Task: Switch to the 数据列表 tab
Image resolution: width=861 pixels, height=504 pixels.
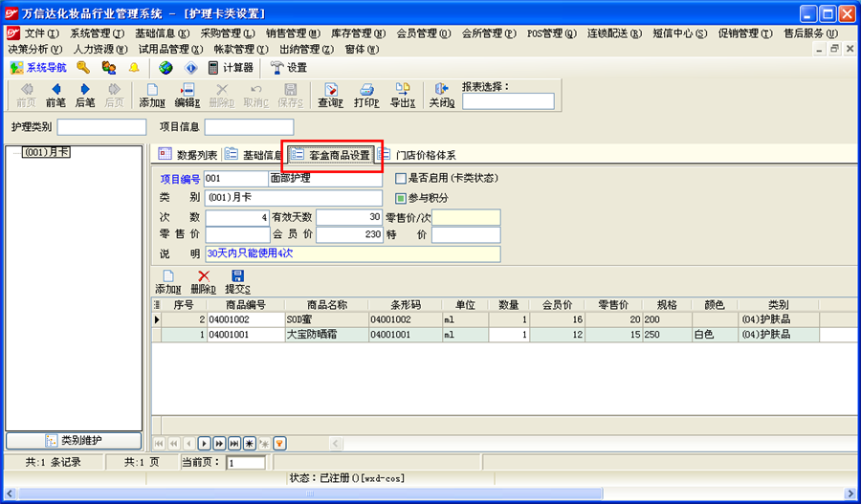Action: 188,155
